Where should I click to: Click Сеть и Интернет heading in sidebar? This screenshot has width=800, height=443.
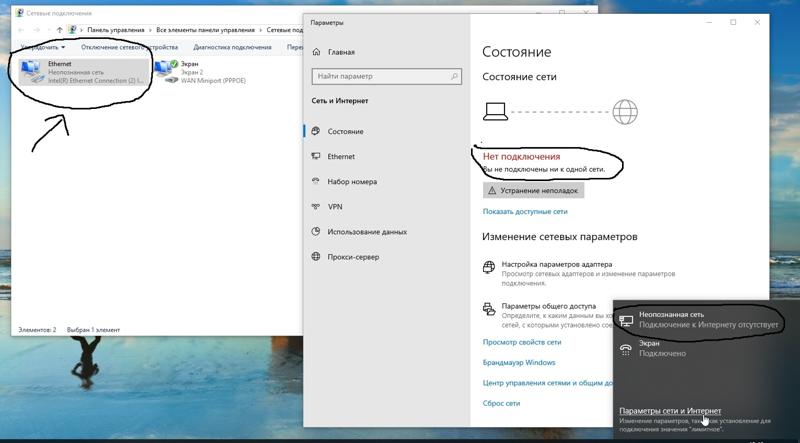[340, 101]
